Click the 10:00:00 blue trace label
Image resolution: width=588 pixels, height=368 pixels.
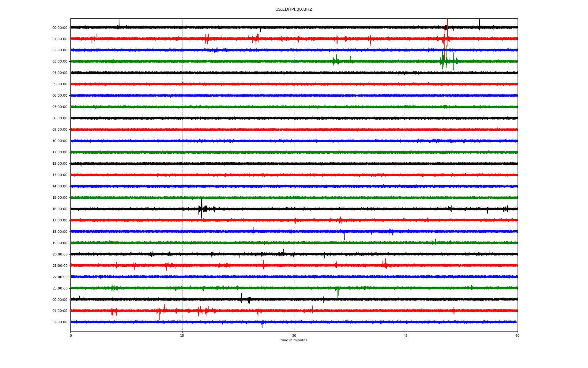tap(60, 141)
